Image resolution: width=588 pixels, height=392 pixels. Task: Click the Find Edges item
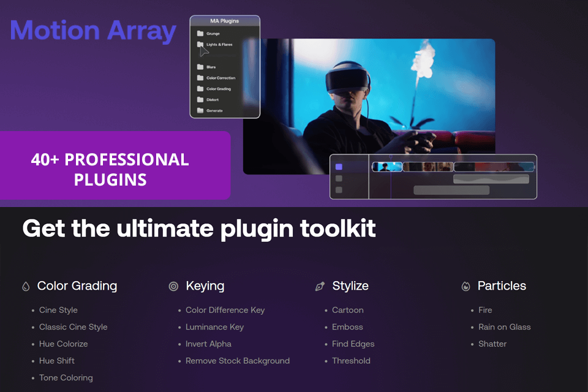[353, 344]
